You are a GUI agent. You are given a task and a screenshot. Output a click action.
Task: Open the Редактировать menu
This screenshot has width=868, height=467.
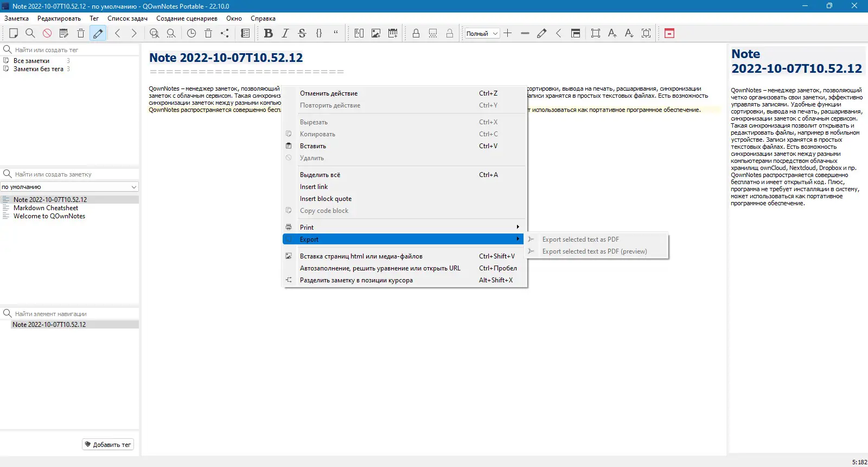[59, 18]
